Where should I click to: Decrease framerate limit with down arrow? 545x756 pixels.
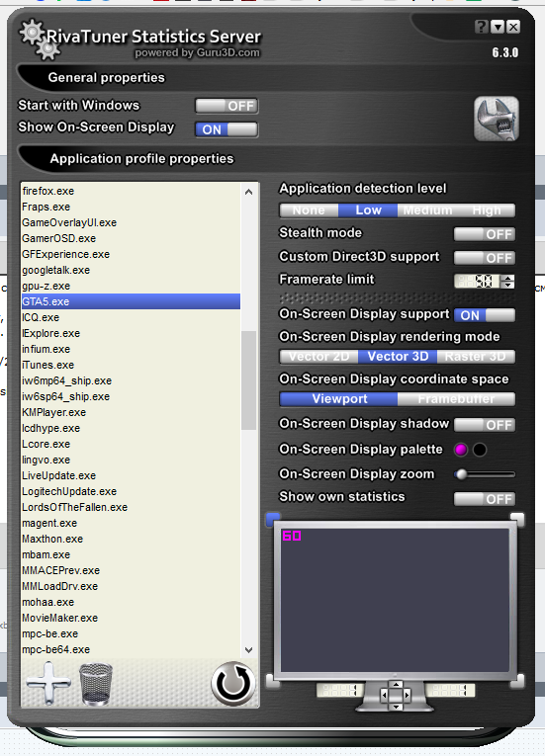click(x=507, y=285)
